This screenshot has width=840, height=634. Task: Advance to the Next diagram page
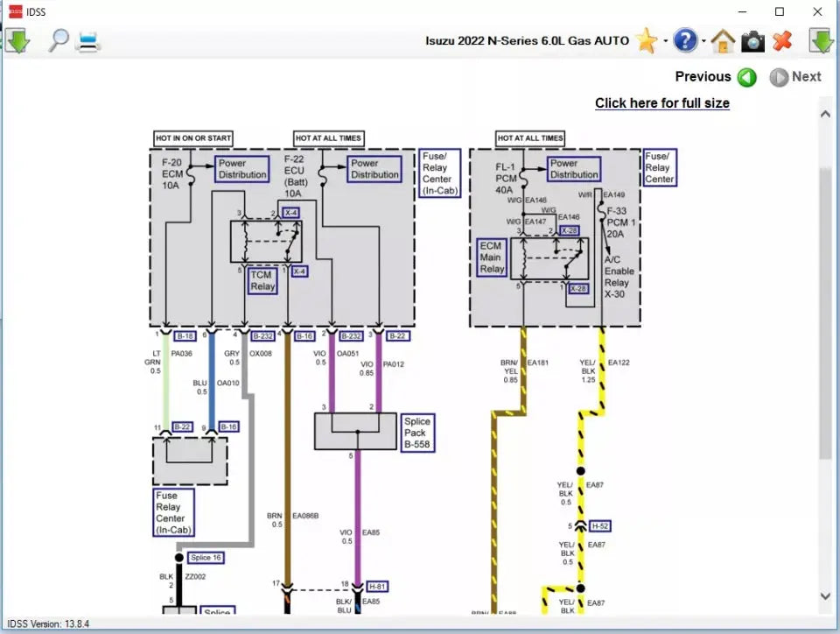780,77
